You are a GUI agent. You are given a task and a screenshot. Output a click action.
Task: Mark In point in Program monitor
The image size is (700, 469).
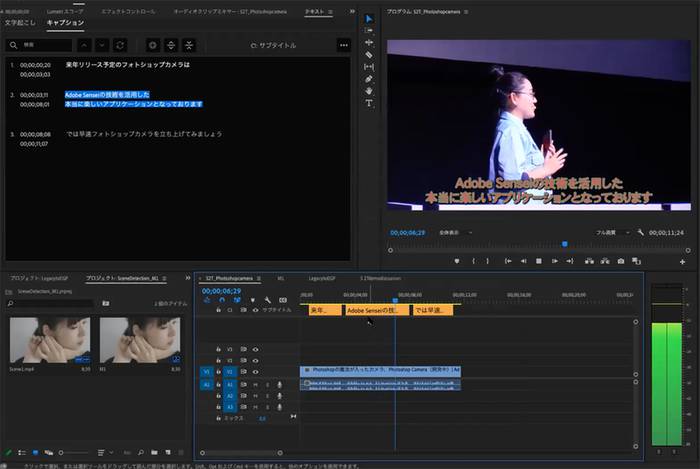pos(474,261)
